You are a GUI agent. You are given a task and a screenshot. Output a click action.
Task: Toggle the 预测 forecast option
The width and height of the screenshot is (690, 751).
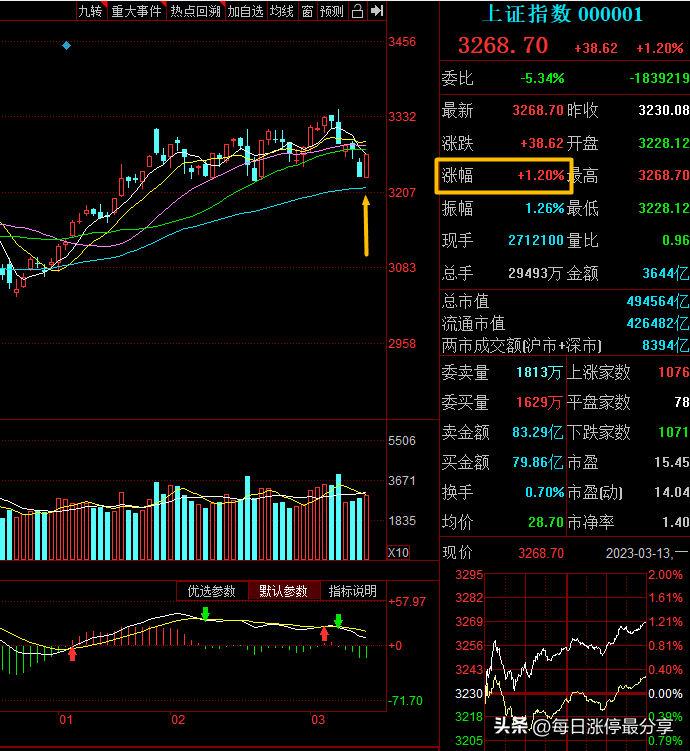pos(331,11)
